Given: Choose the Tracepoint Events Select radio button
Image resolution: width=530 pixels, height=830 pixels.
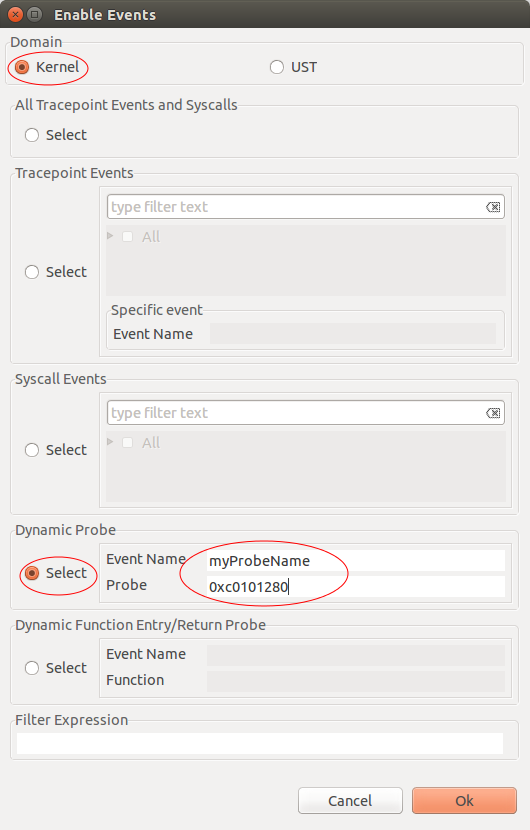Looking at the screenshot, I should tap(32, 272).
